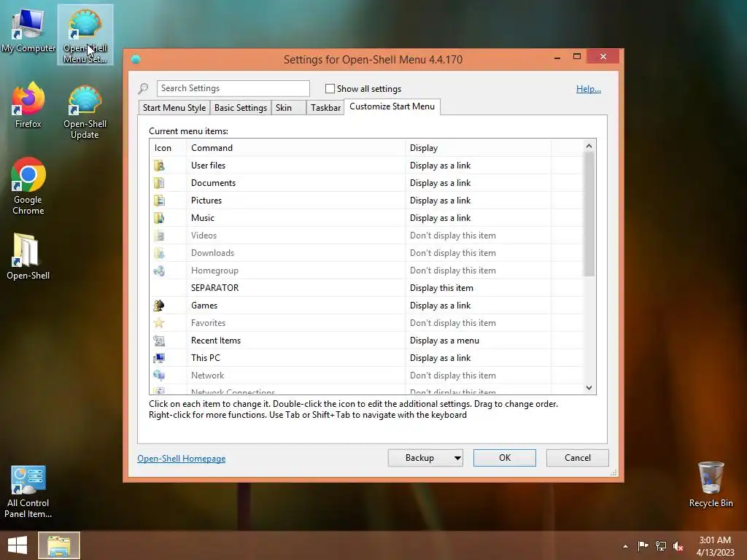
Task: Open the Open-Shell Homepage link
Action: [x=182, y=459]
